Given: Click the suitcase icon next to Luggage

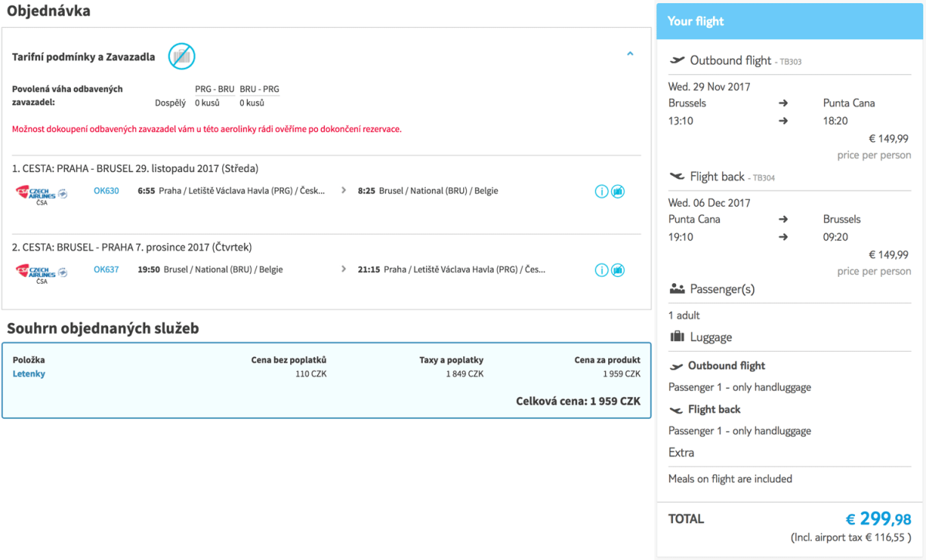Looking at the screenshot, I should [678, 336].
